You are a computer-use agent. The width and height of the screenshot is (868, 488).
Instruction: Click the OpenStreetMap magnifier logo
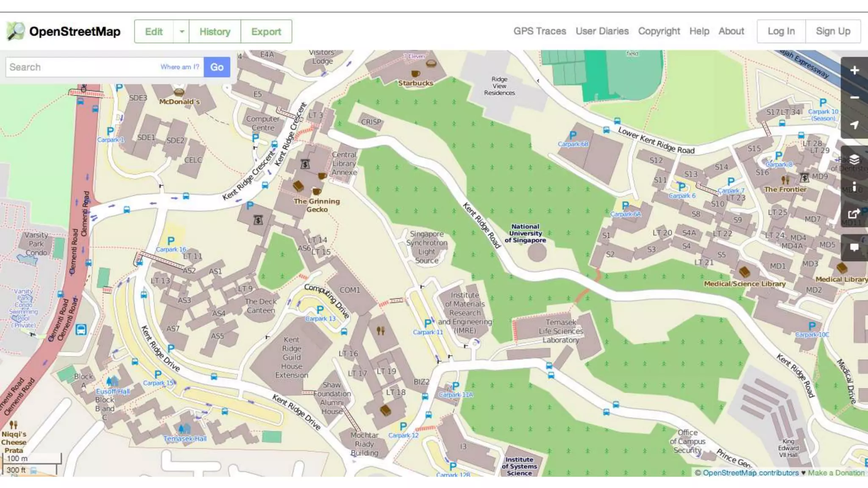[16, 31]
